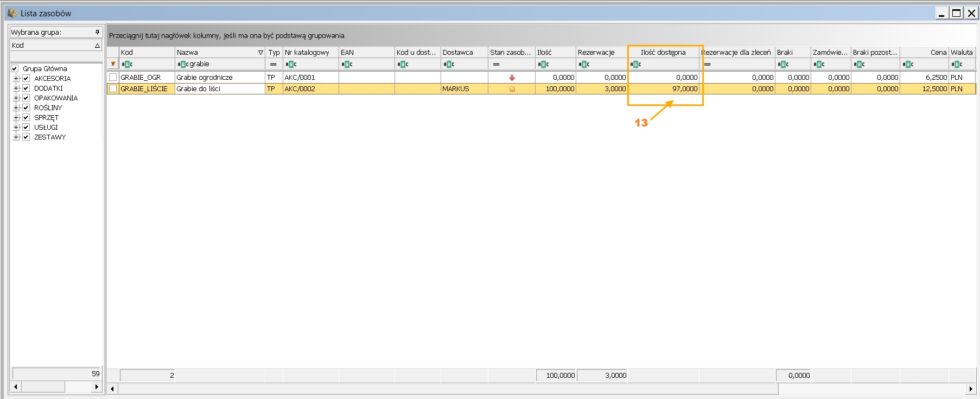Click the Lista zasobów window title icon
The image size is (980, 399).
(12, 13)
